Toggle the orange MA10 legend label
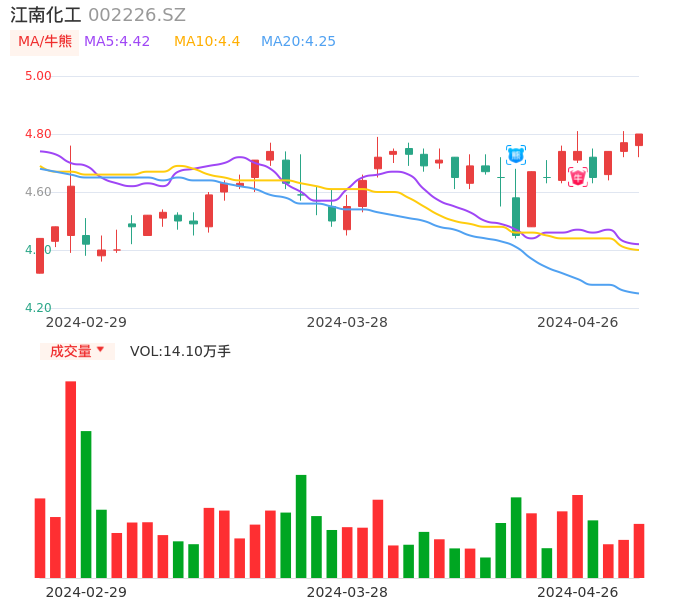686x606 pixels. [207, 41]
